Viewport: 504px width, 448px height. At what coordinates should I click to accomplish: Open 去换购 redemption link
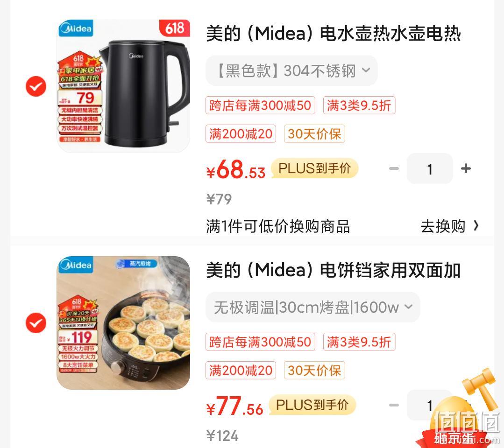(x=443, y=226)
